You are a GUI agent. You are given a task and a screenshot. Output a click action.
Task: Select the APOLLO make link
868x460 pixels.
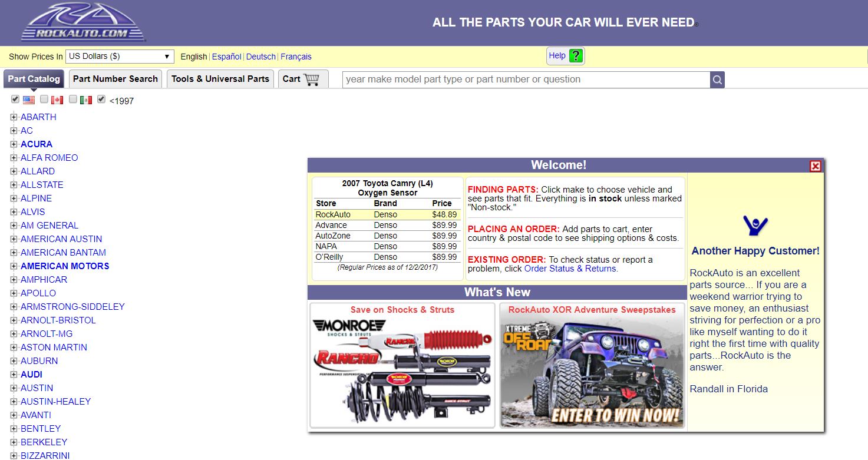(38, 293)
